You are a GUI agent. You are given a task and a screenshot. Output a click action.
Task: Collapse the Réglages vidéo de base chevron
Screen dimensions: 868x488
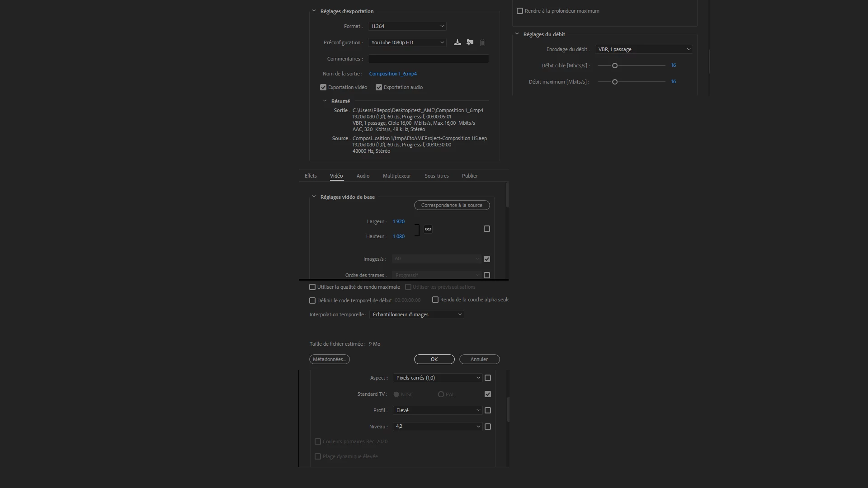point(314,197)
